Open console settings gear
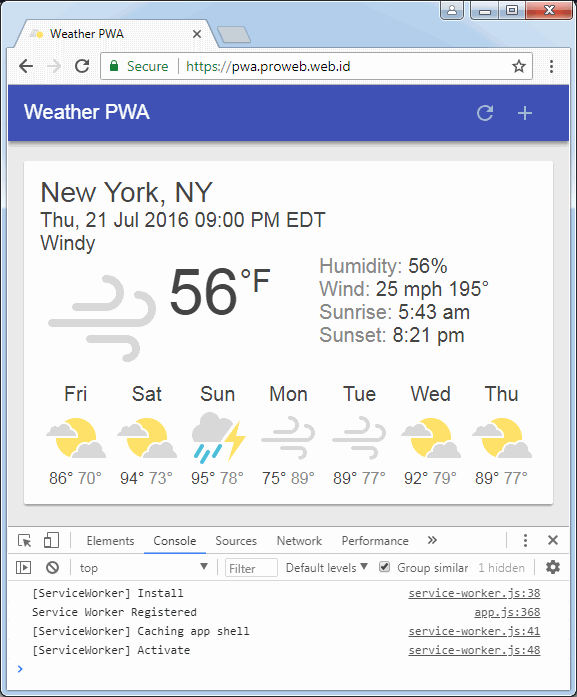This screenshot has width=577, height=697. click(x=553, y=567)
